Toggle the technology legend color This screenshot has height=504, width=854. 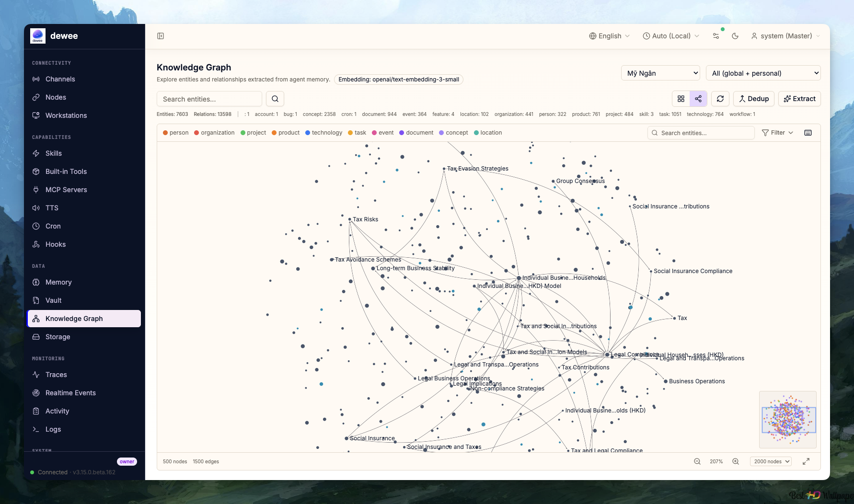(x=308, y=133)
